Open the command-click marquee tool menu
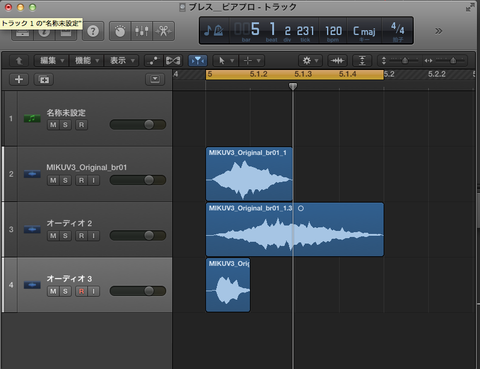 (252, 61)
